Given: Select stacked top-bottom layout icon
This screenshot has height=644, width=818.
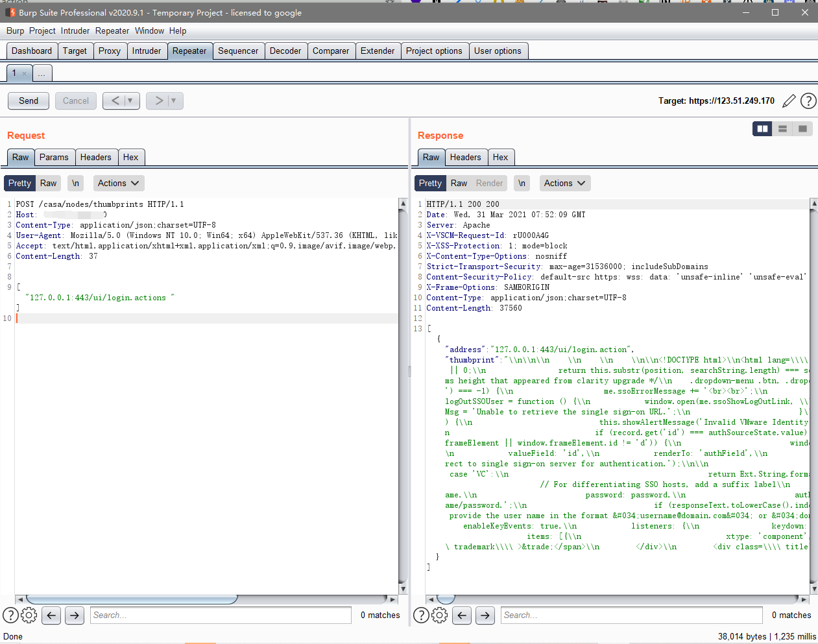Looking at the screenshot, I should pyautogui.click(x=782, y=128).
